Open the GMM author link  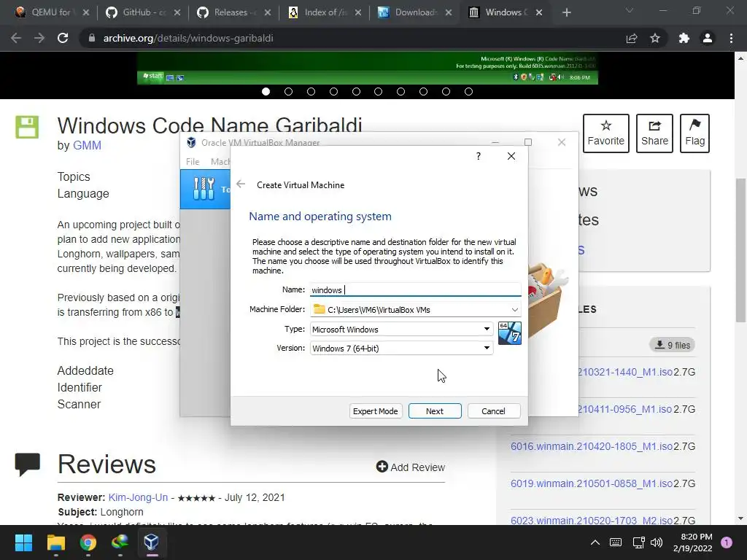click(x=87, y=145)
